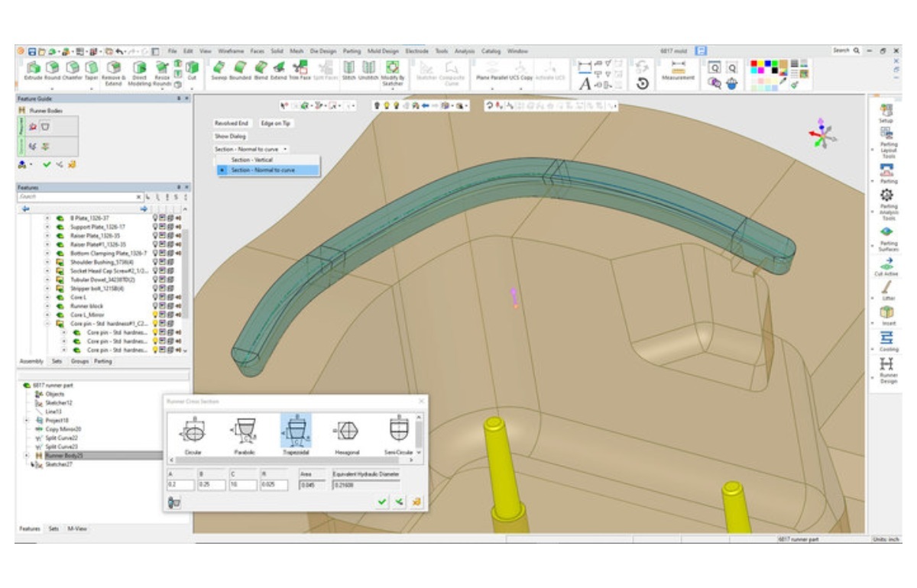This screenshot has width=917, height=588.
Task: Toggle visibility bulb for Runner block
Action: coord(157,306)
